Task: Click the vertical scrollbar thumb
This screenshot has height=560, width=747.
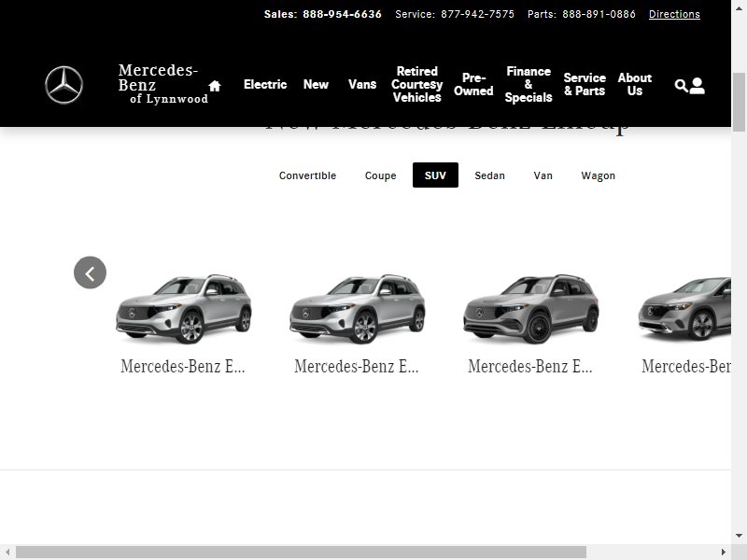Action: 739,102
